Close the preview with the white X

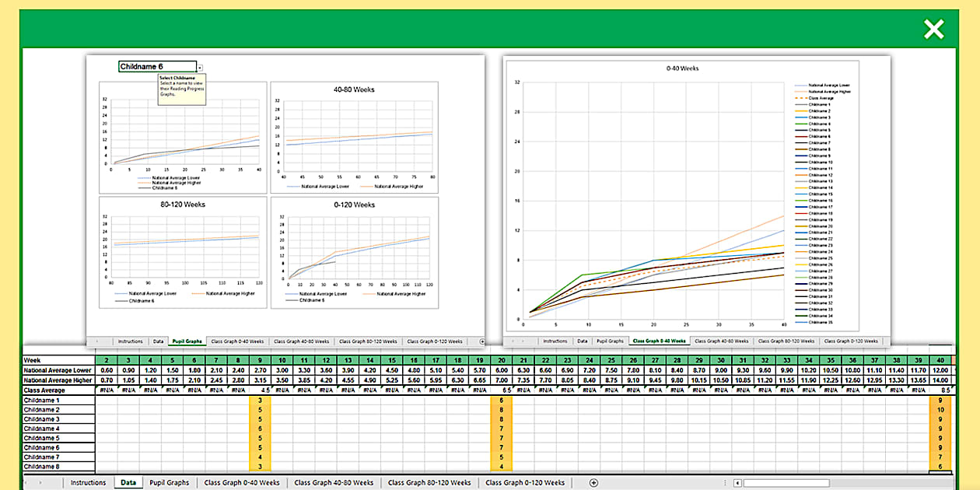(933, 30)
